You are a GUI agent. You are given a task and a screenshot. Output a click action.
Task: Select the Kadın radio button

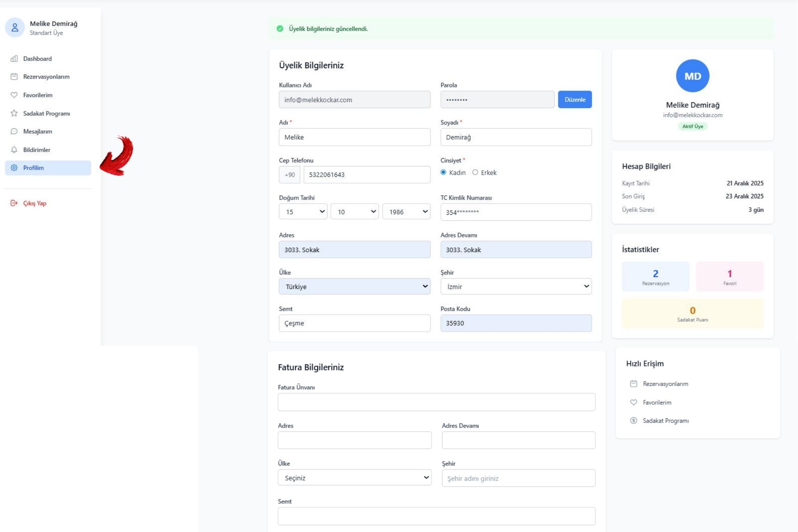443,172
